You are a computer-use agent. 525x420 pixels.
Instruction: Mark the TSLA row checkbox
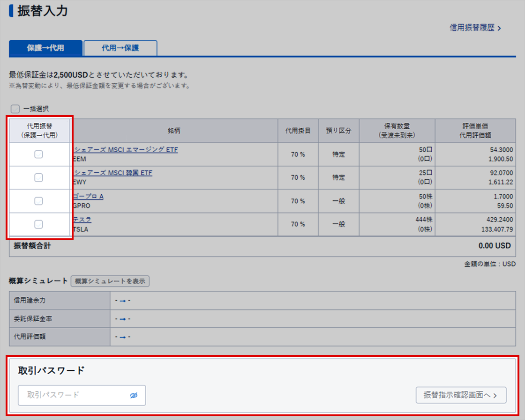pos(39,224)
